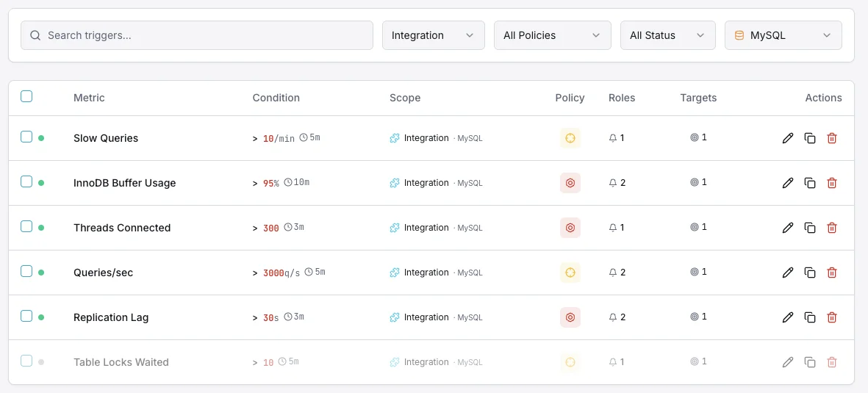Click the Table Locks Waited policy badge
The image size is (868, 393).
coord(570,363)
